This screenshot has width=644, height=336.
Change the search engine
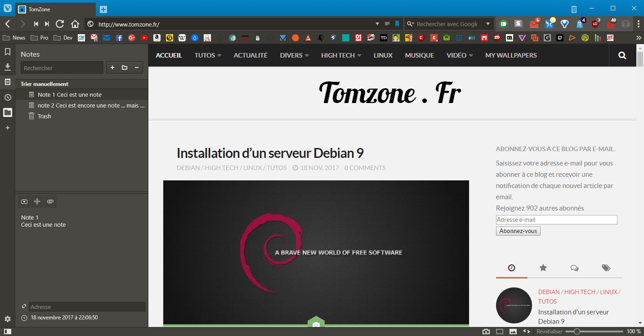[410, 24]
